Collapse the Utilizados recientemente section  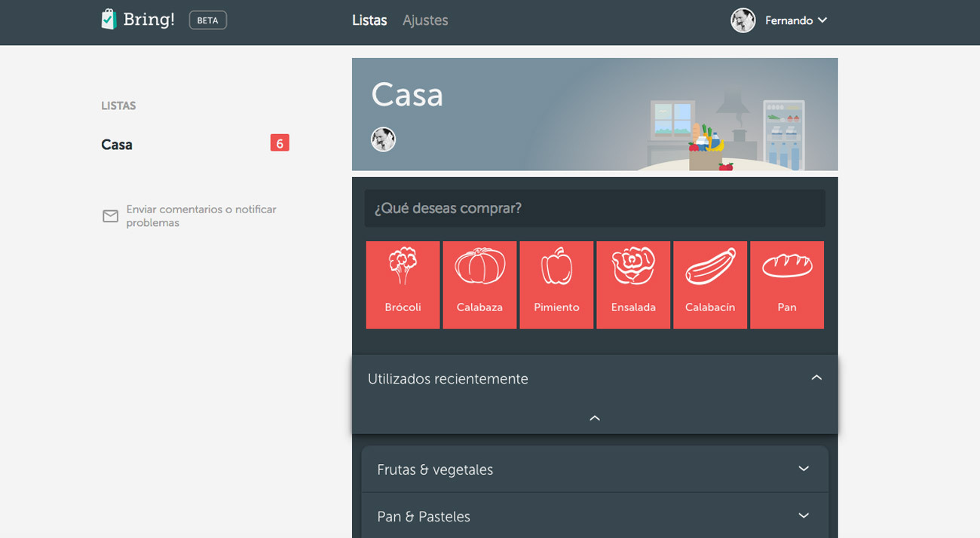(816, 378)
